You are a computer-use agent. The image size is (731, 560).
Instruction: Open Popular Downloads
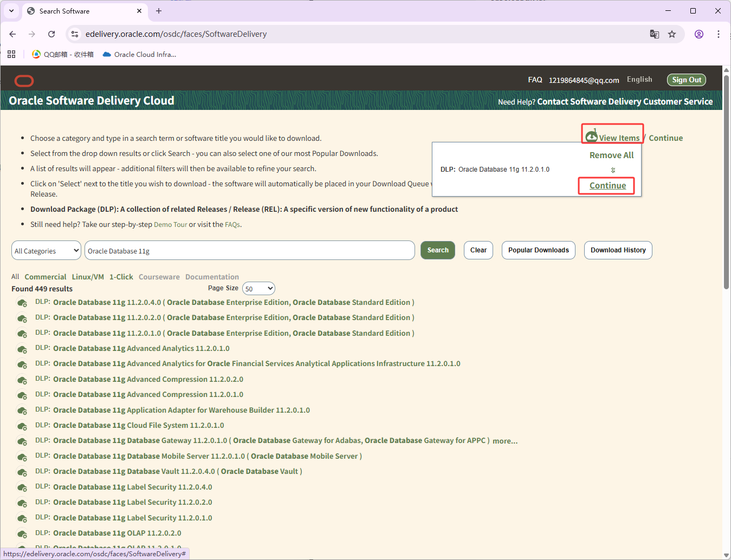[x=539, y=250]
